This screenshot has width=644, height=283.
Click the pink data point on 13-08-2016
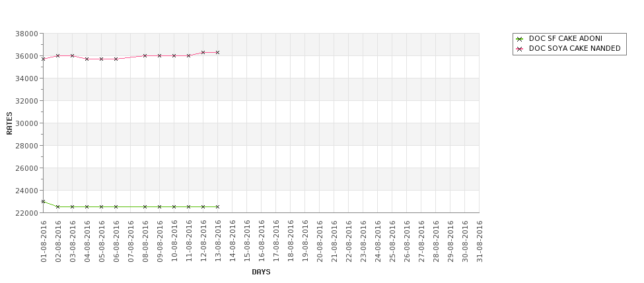tap(217, 53)
